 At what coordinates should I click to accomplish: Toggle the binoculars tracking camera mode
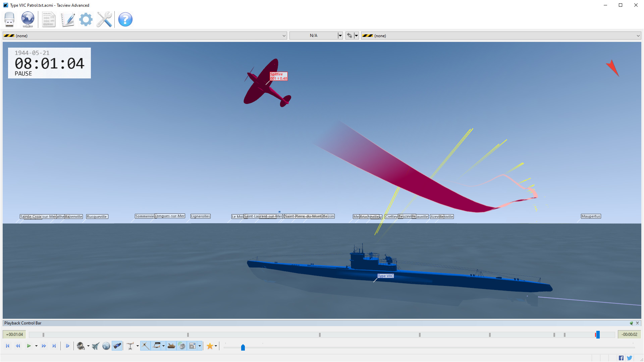117,346
